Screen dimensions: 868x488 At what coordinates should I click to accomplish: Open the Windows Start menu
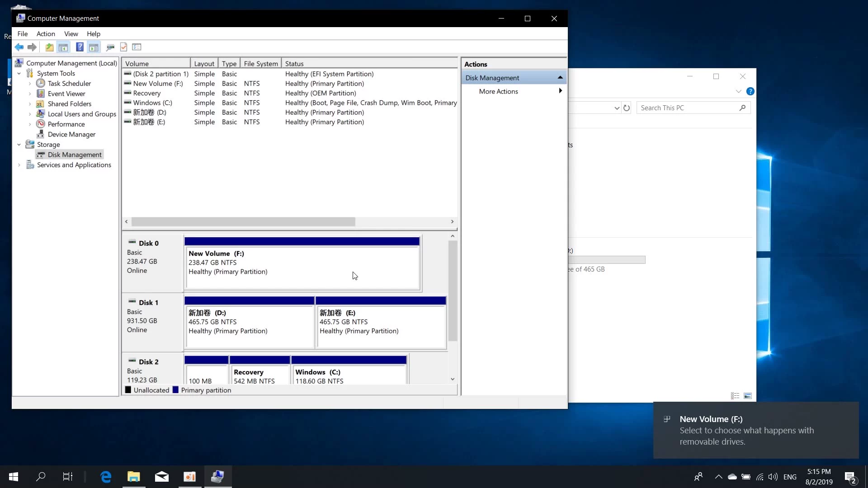point(14,477)
